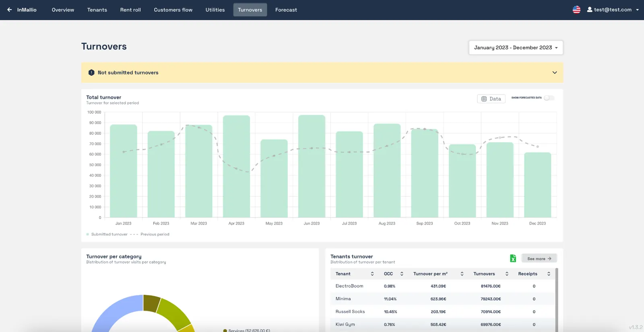The image size is (644, 332).
Task: Click the warning icon in the yellow banner
Action: click(91, 72)
